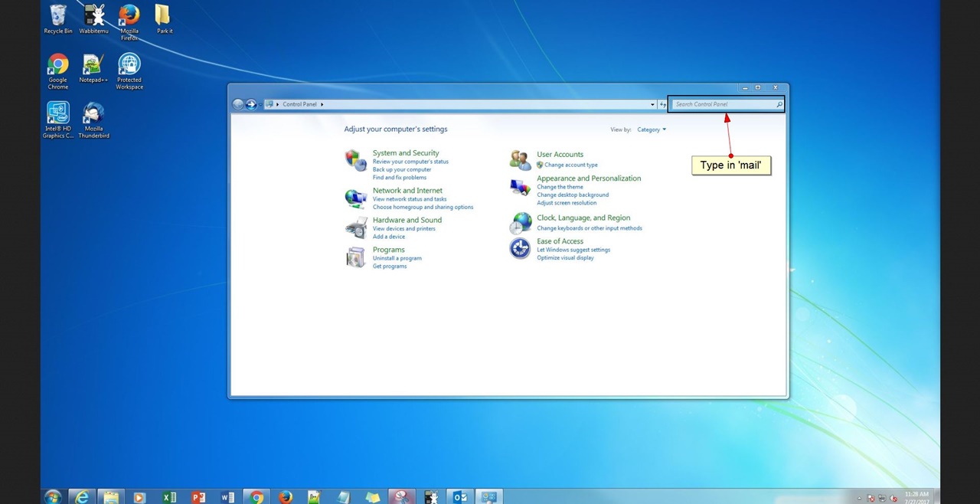Screen dimensions: 980x504
Task: Open Appearance and Personalization category
Action: [589, 178]
